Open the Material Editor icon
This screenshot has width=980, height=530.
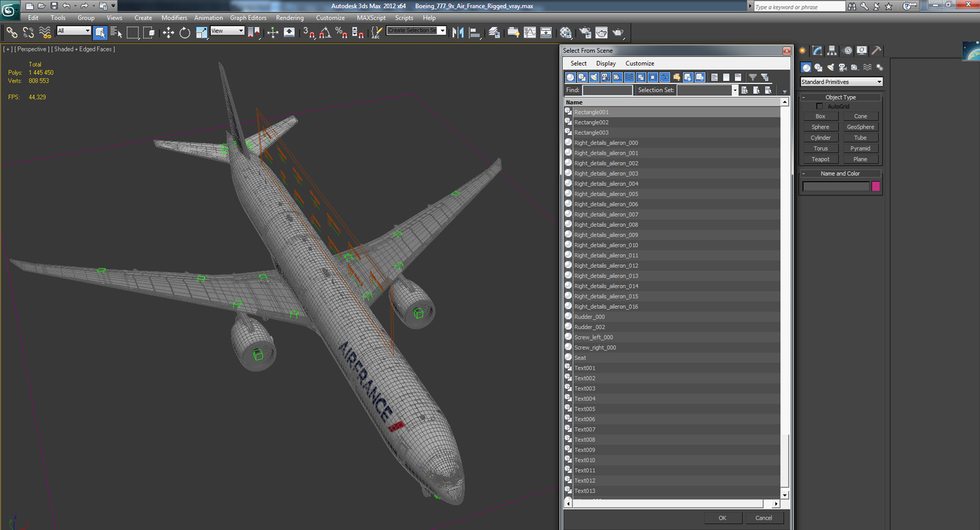point(565,32)
